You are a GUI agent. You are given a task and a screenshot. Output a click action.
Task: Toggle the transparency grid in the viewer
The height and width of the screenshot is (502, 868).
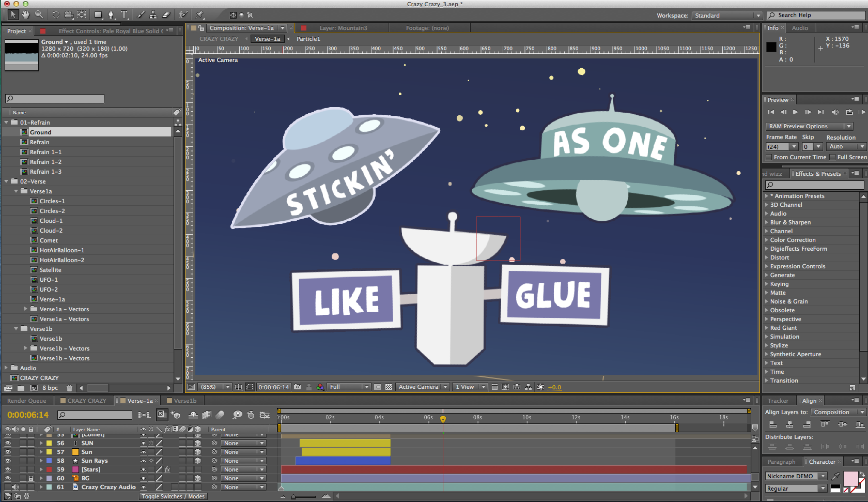(389, 387)
